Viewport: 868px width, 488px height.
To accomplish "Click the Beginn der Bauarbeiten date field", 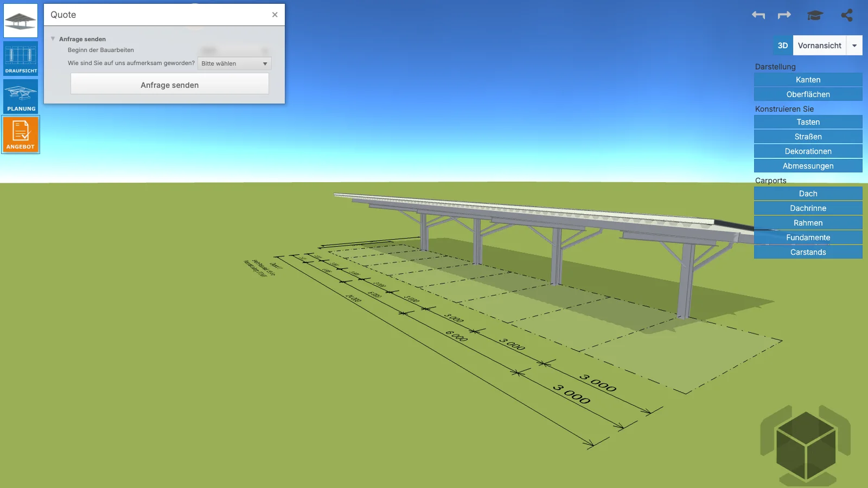I will click(234, 50).
